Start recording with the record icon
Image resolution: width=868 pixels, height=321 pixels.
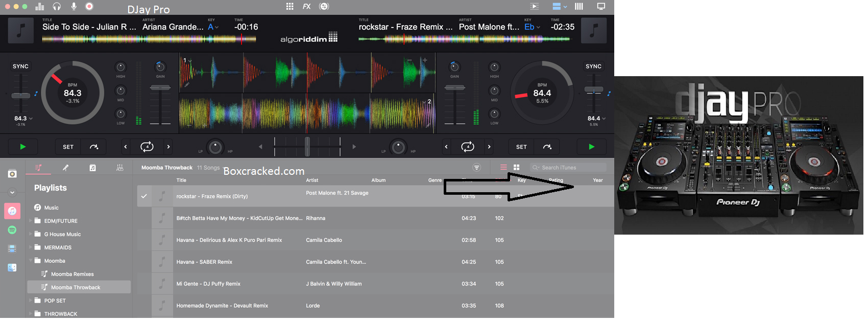coord(89,7)
